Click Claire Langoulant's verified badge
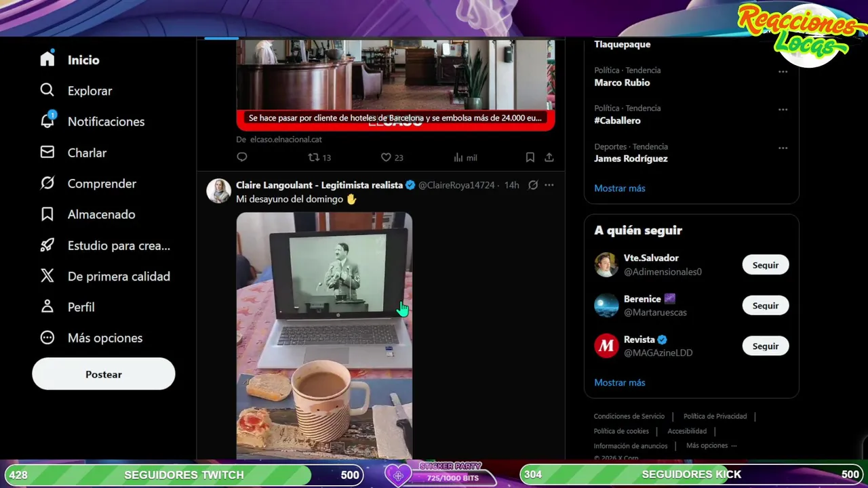868x488 pixels. point(410,185)
